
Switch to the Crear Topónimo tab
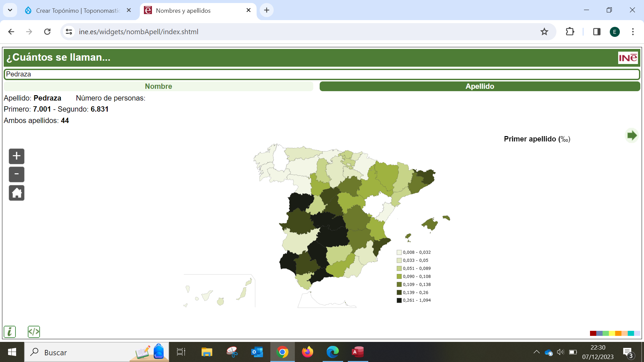pos(77,10)
